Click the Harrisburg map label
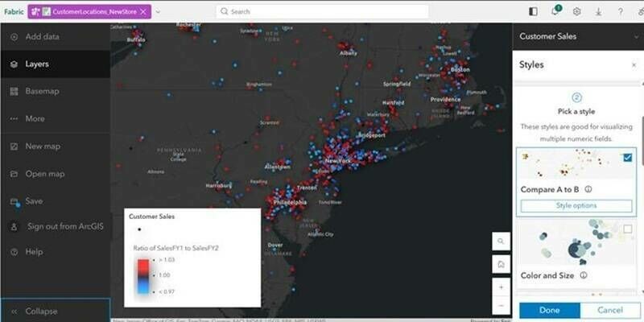644x322 pixels. [218, 186]
